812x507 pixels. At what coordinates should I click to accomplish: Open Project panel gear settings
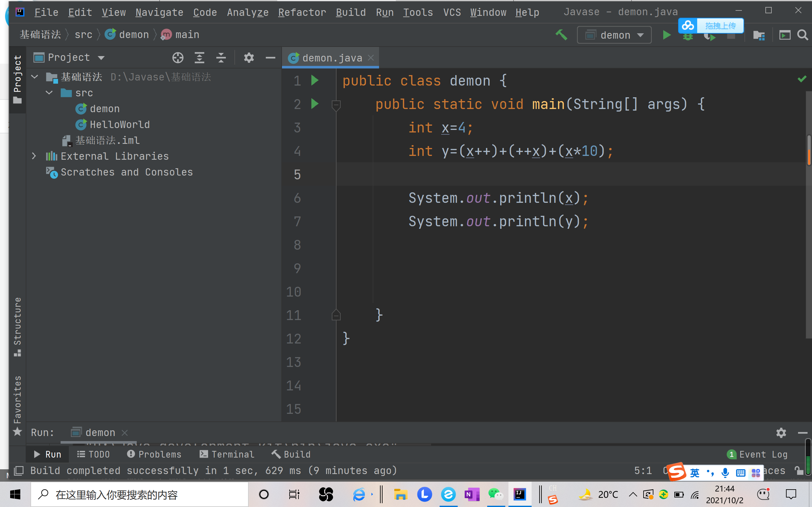[249, 58]
